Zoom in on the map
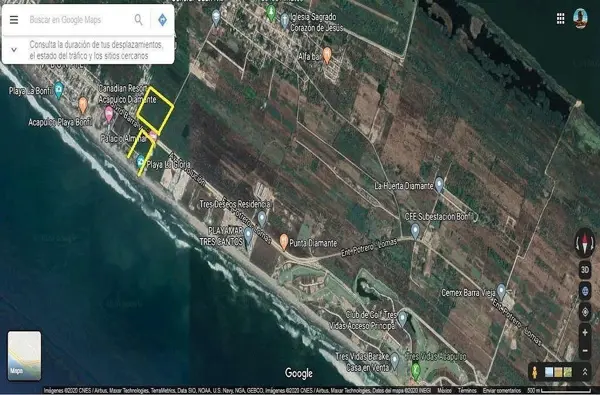Viewport: 600px width, 395px height. point(585,333)
